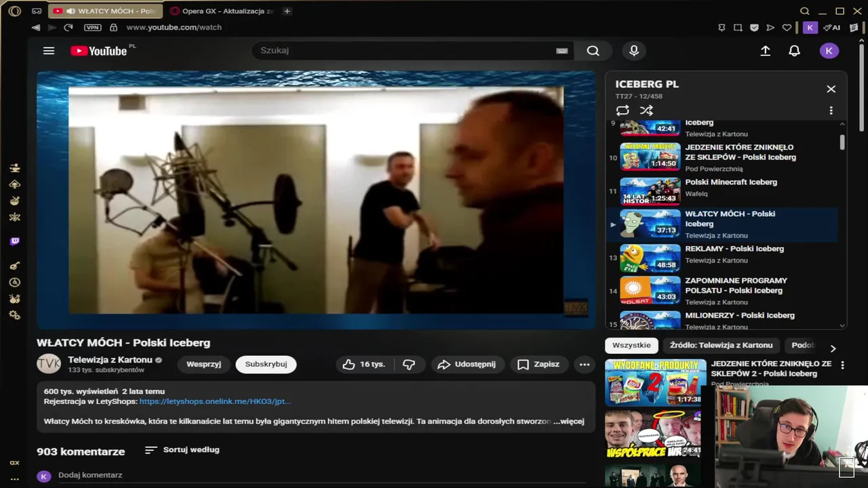Select the Źródło: Telewizja z Kartonu chip
The height and width of the screenshot is (488, 868).
pos(721,346)
